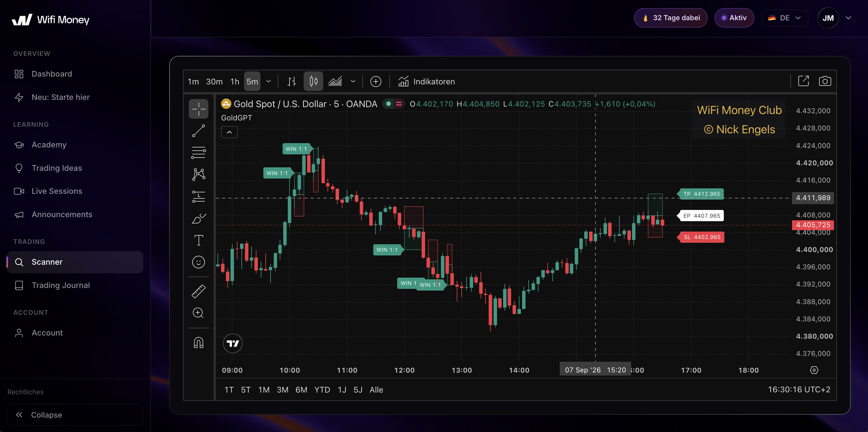868x432 pixels.
Task: Open the JM user profile menu
Action: click(x=835, y=18)
